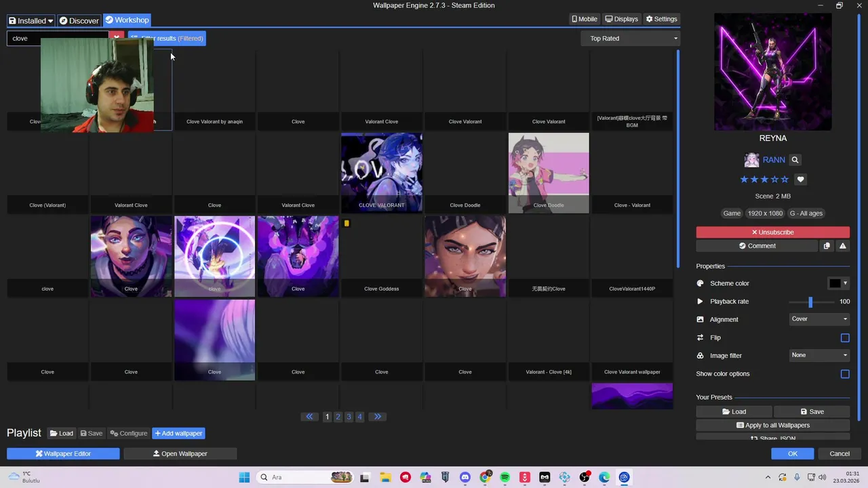Click the red Unsubscribe button
This screenshot has width=868, height=488.
(772, 232)
